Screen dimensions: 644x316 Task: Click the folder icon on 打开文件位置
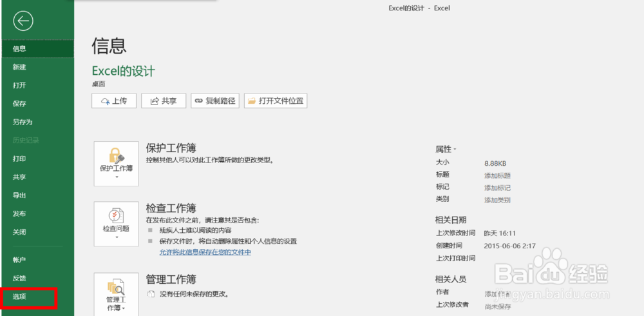click(x=251, y=101)
